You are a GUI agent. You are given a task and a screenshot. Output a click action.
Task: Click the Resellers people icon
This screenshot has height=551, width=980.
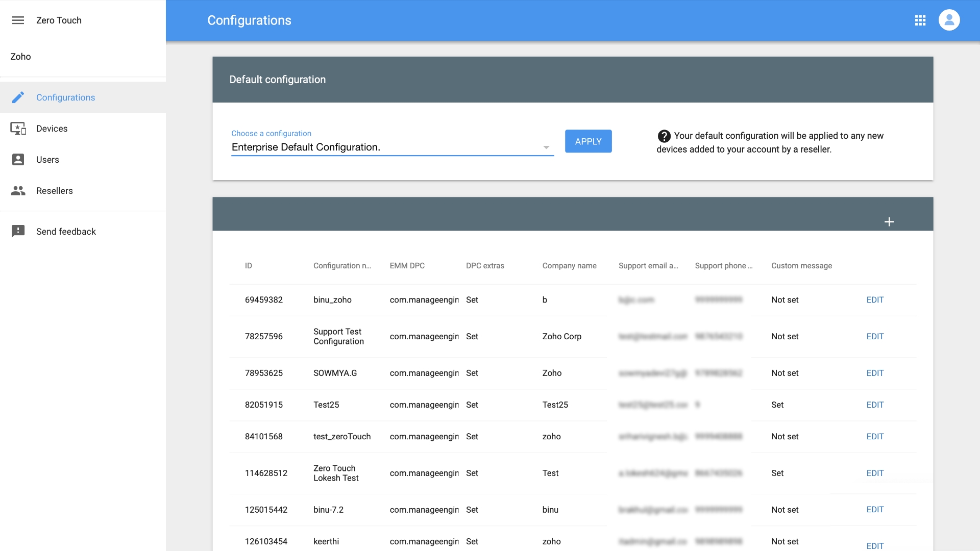tap(18, 191)
